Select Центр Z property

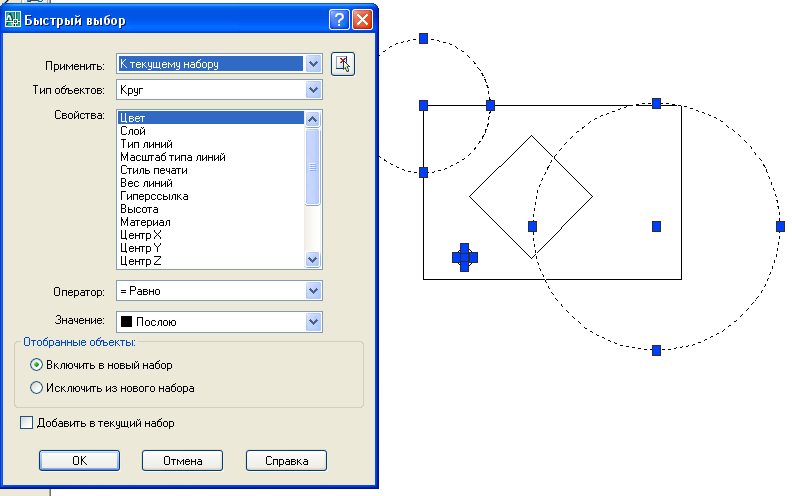(211, 261)
